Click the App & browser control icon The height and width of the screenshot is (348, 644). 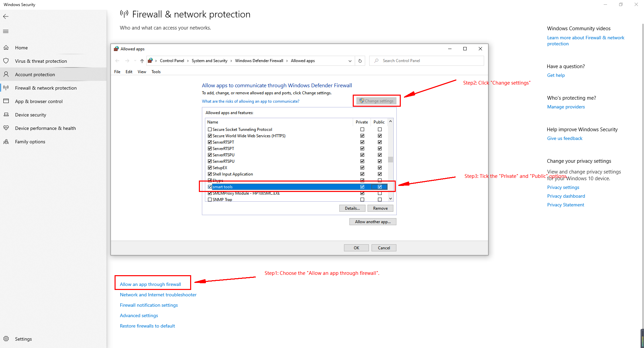click(x=6, y=101)
